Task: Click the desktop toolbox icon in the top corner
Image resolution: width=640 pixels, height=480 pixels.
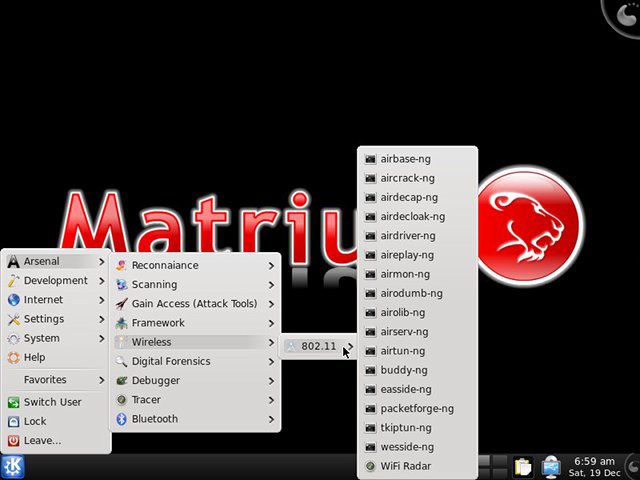Action: [622, 16]
